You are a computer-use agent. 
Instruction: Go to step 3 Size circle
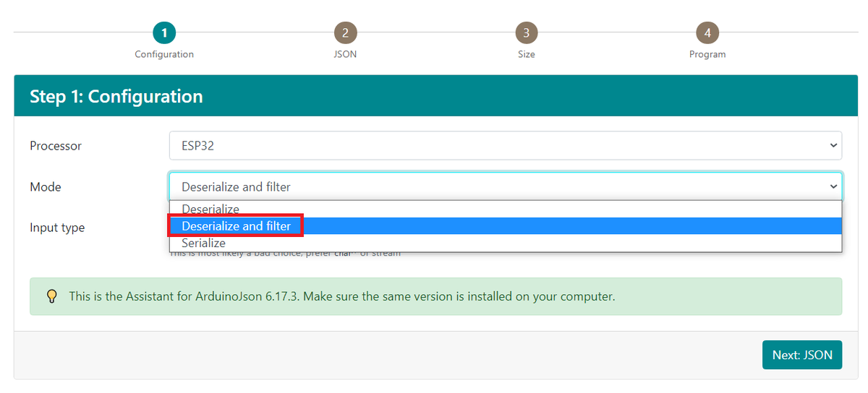526,33
